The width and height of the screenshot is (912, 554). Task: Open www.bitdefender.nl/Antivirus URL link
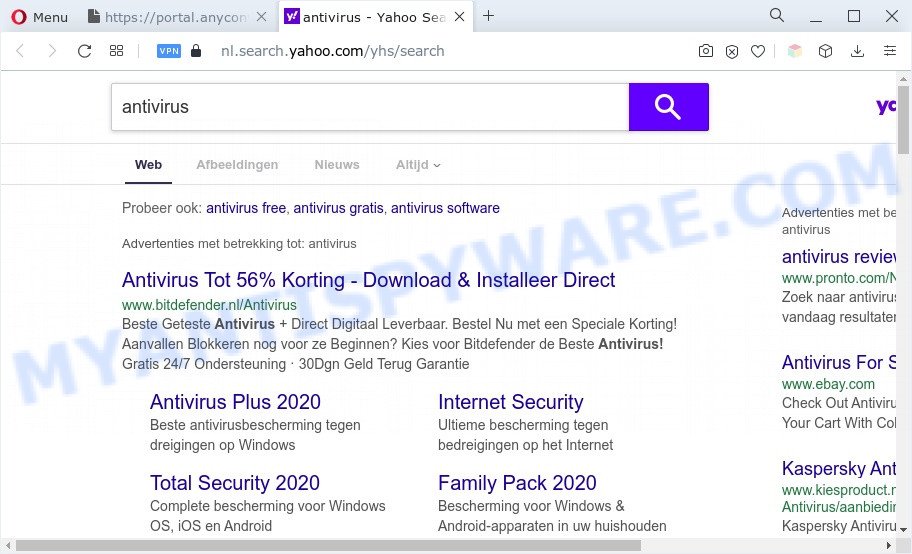(x=209, y=305)
